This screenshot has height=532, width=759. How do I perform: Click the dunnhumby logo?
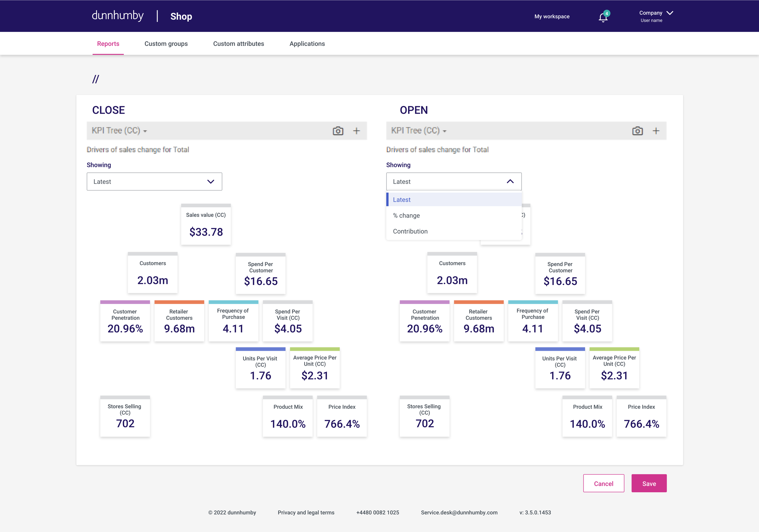pos(118,16)
